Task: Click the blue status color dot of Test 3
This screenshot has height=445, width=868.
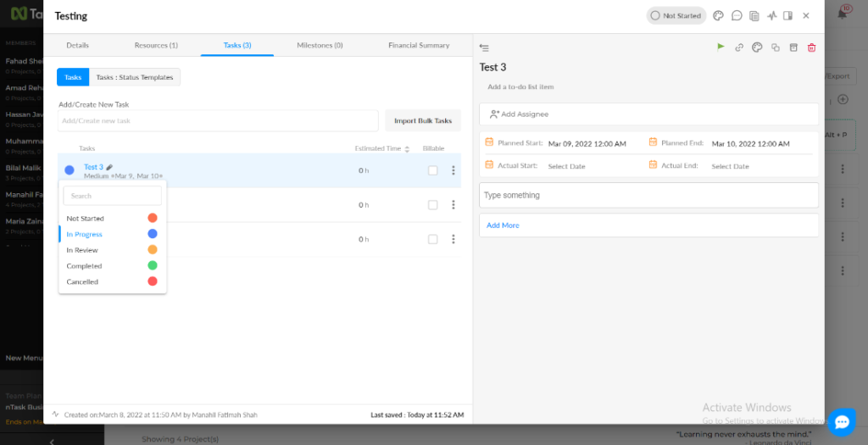Action: click(70, 170)
